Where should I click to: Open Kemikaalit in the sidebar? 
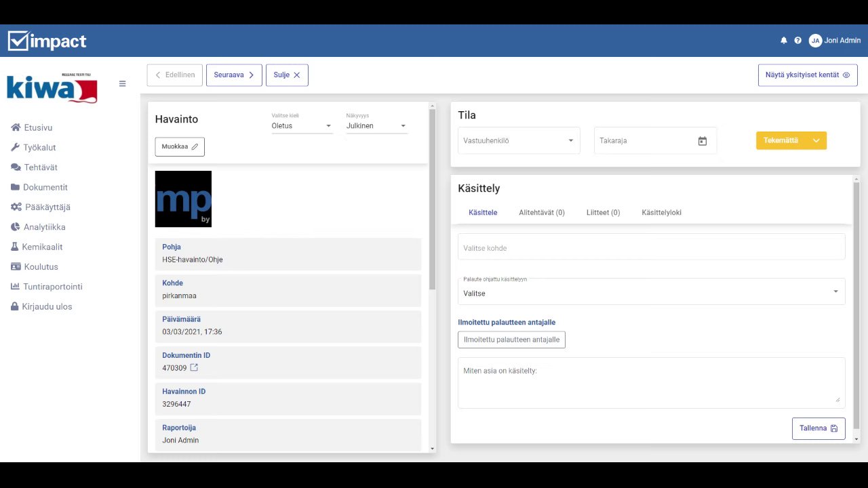tap(42, 247)
